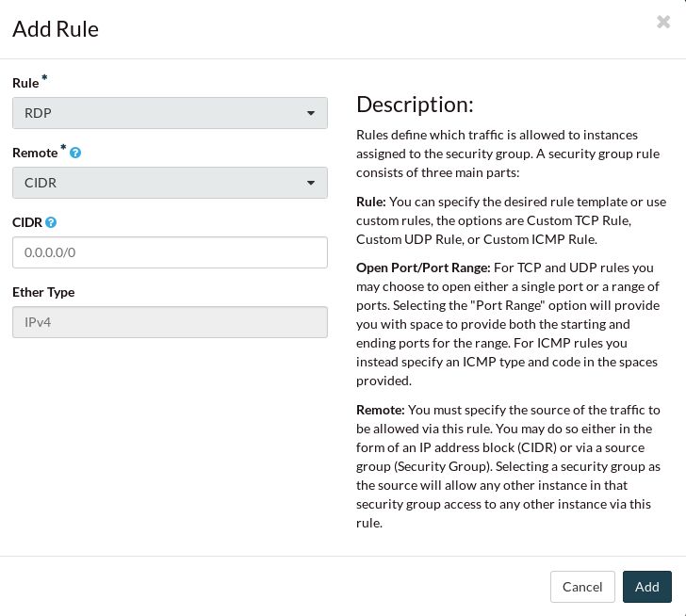Viewport: 686px width, 616px height.
Task: Click the help icon next to Remote
Action: [x=75, y=153]
